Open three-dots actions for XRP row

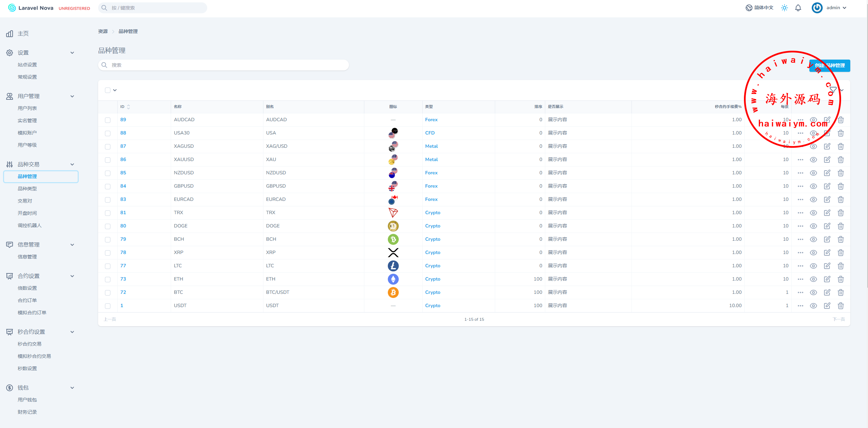pyautogui.click(x=800, y=253)
